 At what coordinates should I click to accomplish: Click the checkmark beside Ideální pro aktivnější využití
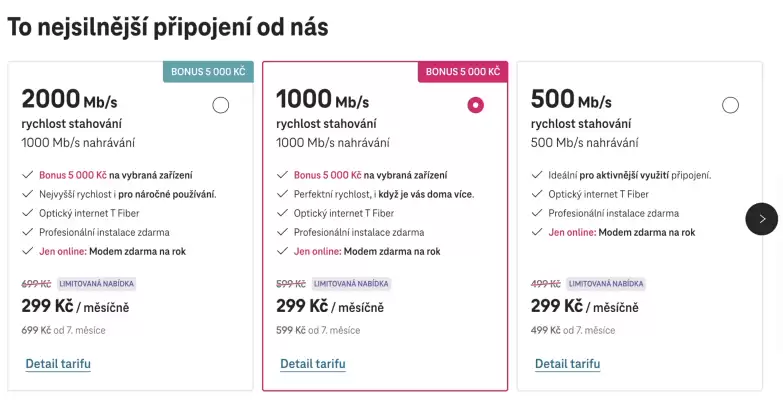tap(536, 175)
